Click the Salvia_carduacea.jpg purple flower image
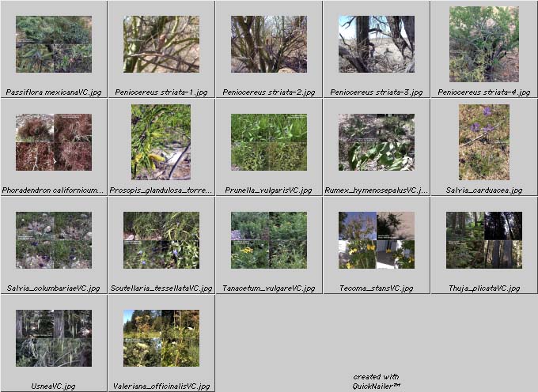This screenshot has height=392, width=538. tap(484, 142)
